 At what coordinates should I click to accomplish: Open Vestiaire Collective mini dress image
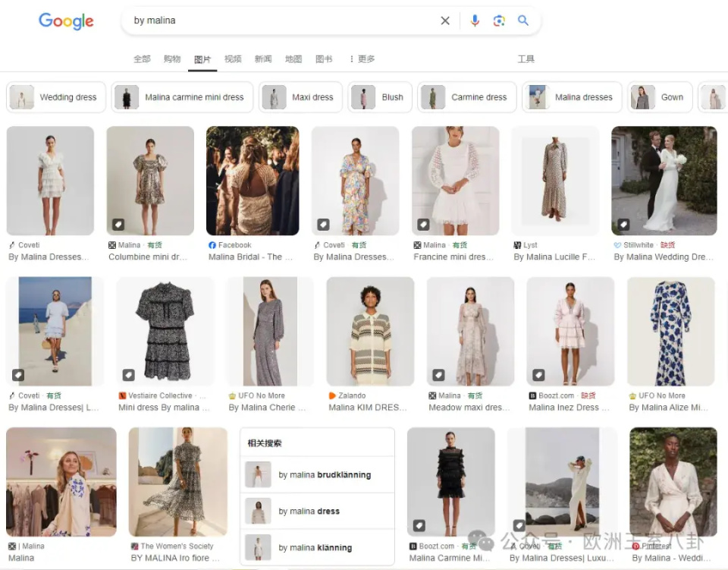point(166,331)
